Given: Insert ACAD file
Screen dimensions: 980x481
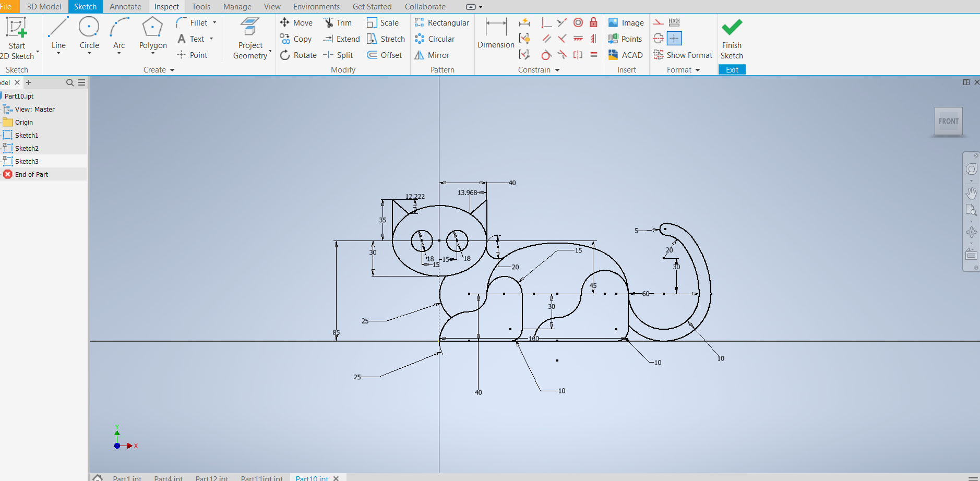Looking at the screenshot, I should [625, 55].
